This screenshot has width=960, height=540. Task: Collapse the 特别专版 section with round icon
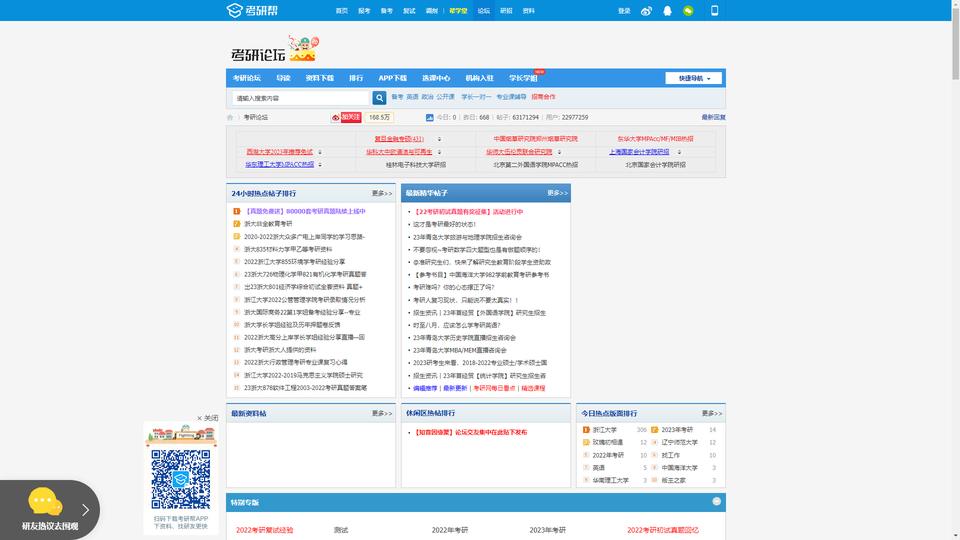[x=716, y=501]
